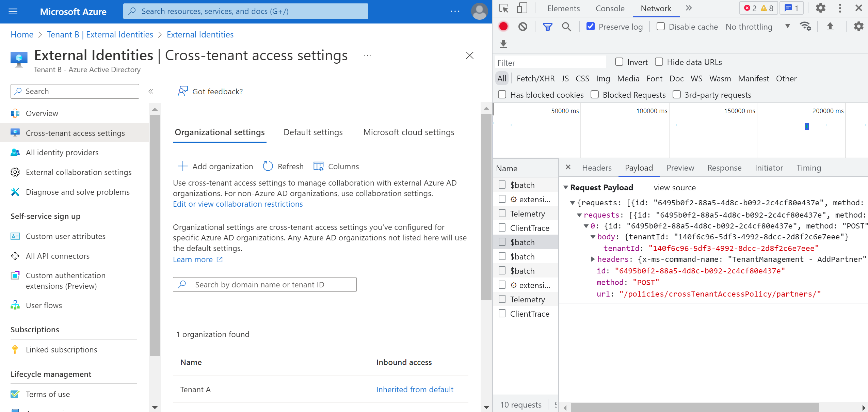Open the Columns chooser
Image resolution: width=868 pixels, height=412 pixels.
336,167
